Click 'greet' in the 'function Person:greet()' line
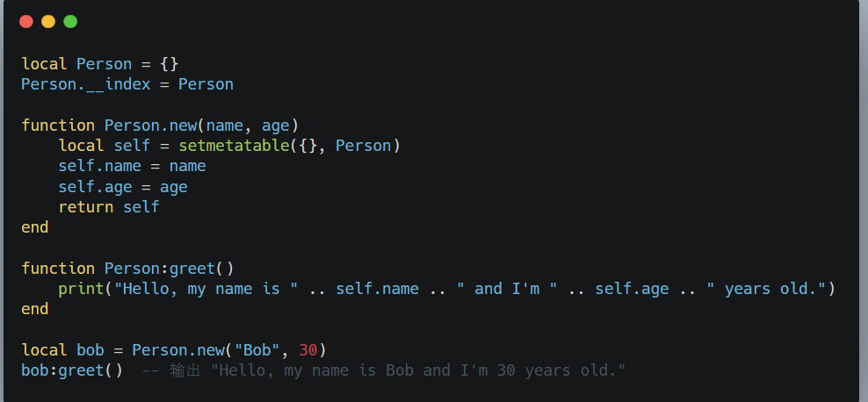The image size is (868, 402). click(192, 269)
